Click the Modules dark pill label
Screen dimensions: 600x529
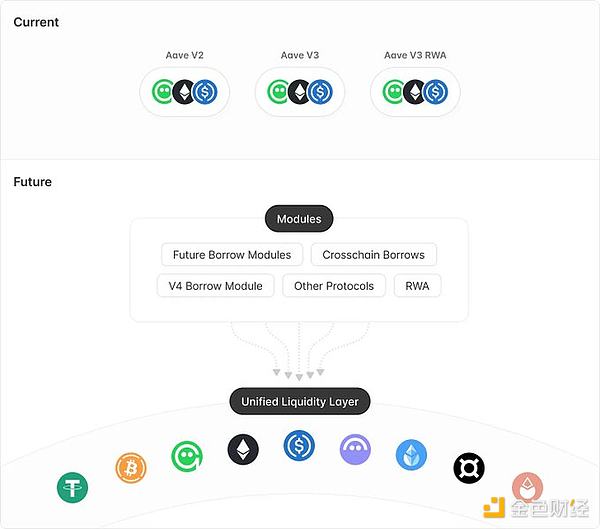pos(299,219)
